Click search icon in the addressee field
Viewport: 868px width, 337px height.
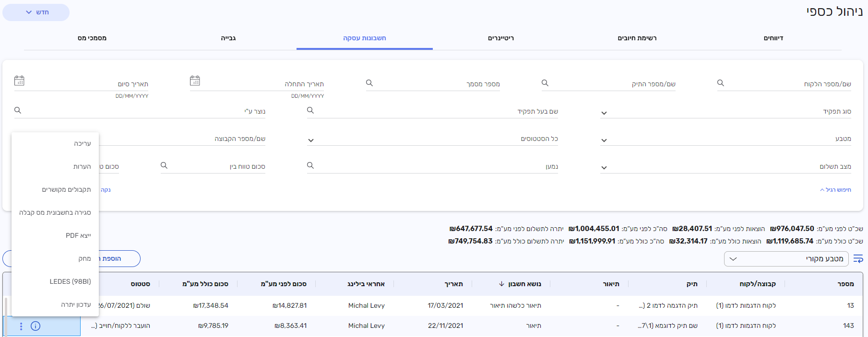click(310, 165)
